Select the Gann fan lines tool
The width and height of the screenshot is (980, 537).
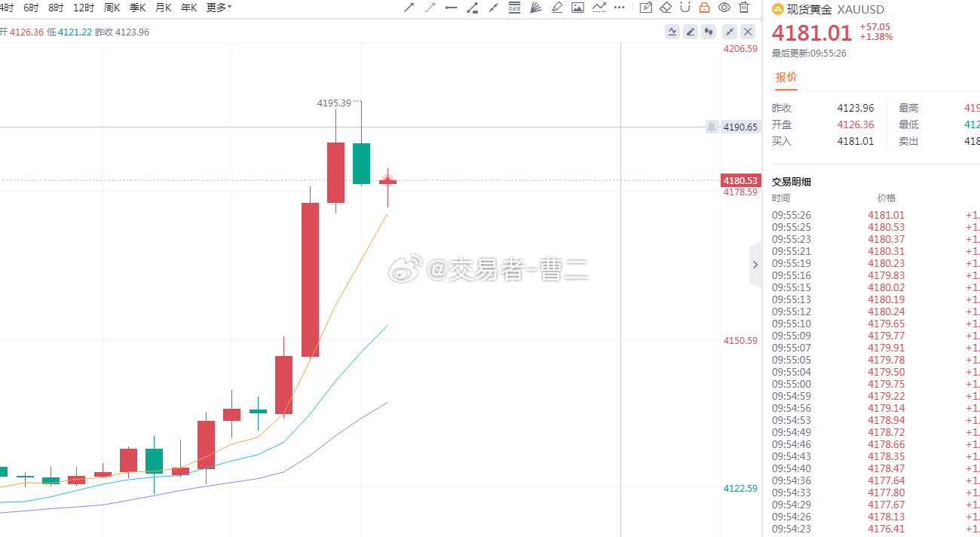(536, 8)
